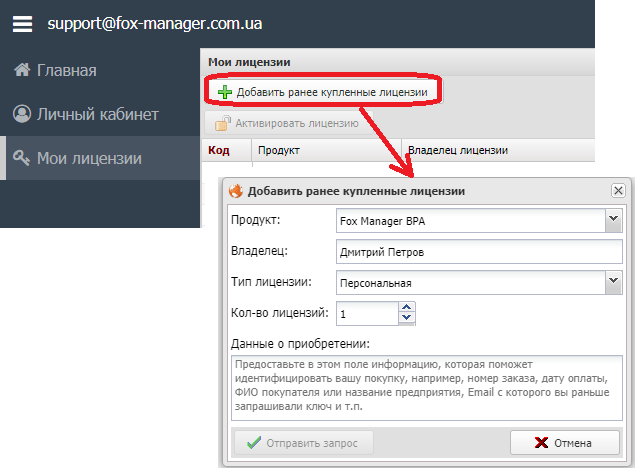Click the user profile icon in sidebar
Image resolution: width=636 pixels, height=470 pixels.
point(21,114)
